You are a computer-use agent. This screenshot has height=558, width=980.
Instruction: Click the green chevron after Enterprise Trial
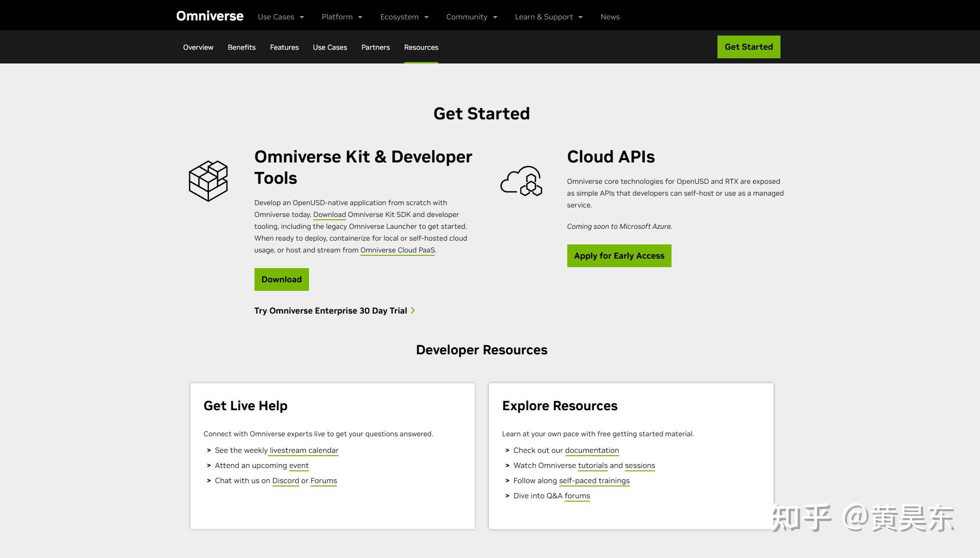413,310
